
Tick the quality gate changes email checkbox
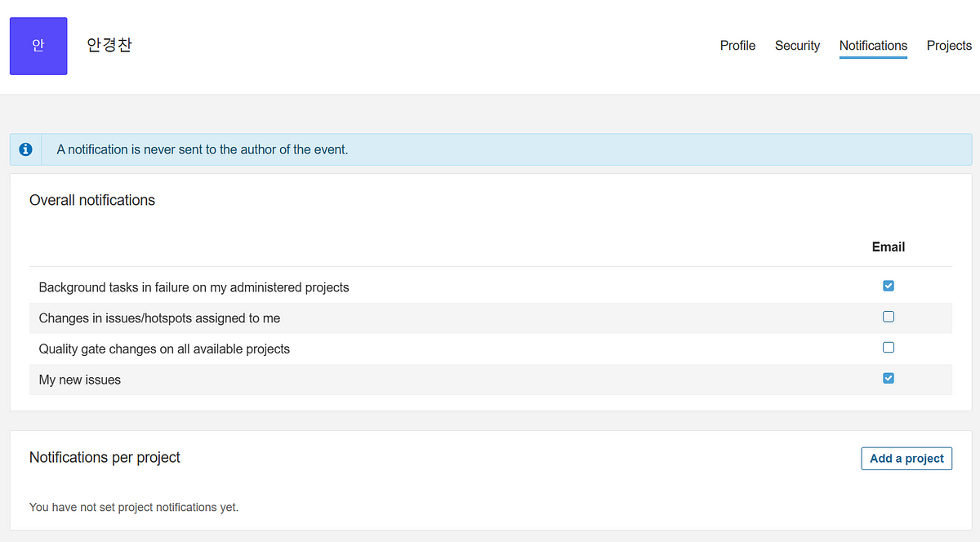889,347
